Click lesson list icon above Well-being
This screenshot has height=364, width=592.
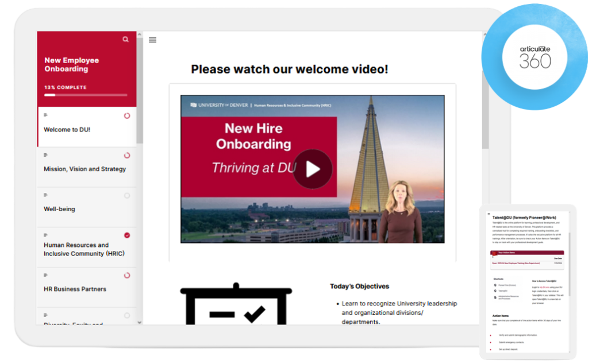45,195
